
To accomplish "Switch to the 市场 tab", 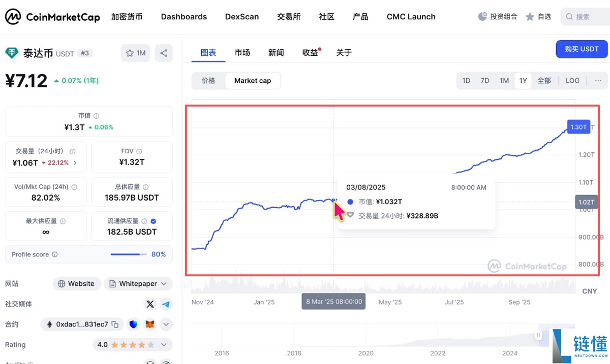I will (242, 52).
